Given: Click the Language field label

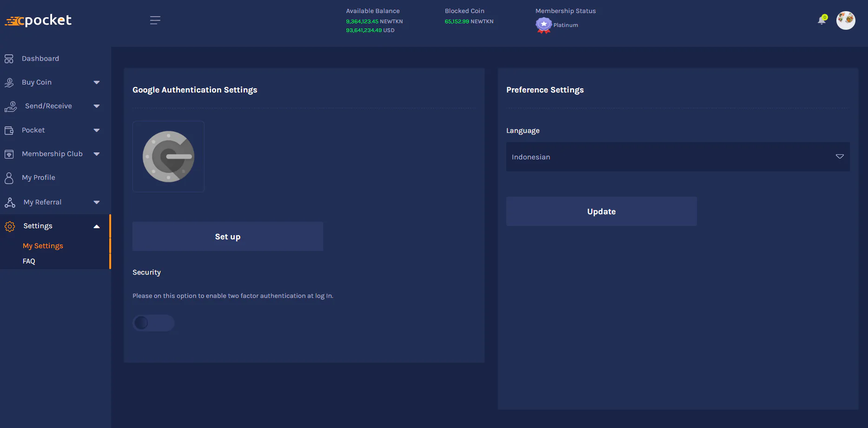Looking at the screenshot, I should point(523,131).
